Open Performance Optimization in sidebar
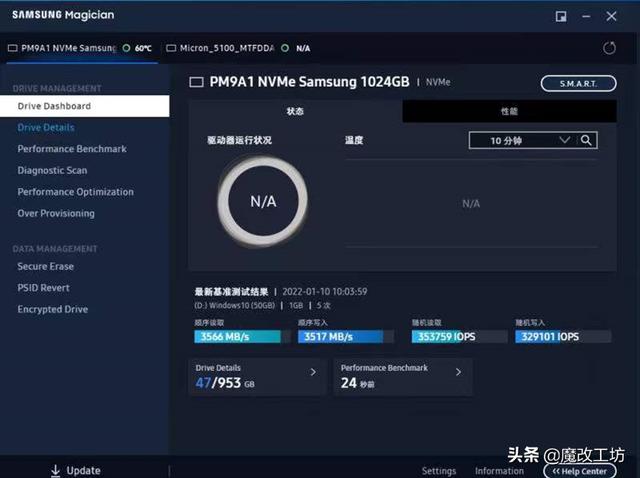Image resolution: width=640 pixels, height=478 pixels. 76,192
